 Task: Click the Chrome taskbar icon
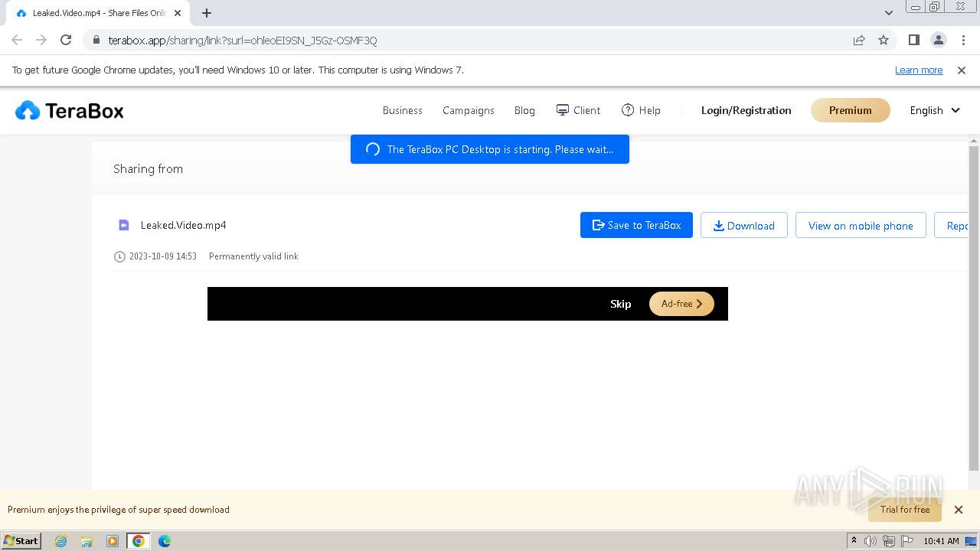pyautogui.click(x=139, y=541)
